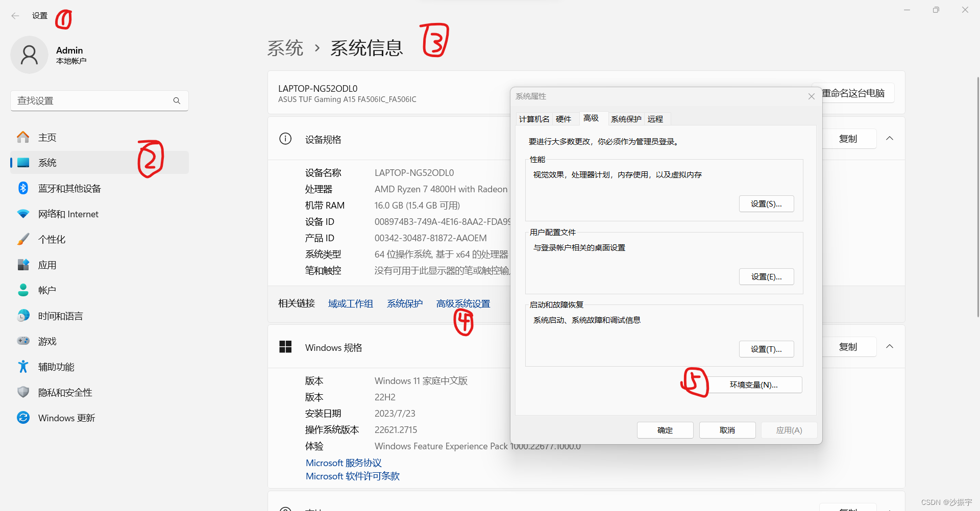This screenshot has height=511, width=980.
Task: Open the 主页 home sidebar item
Action: coord(100,137)
